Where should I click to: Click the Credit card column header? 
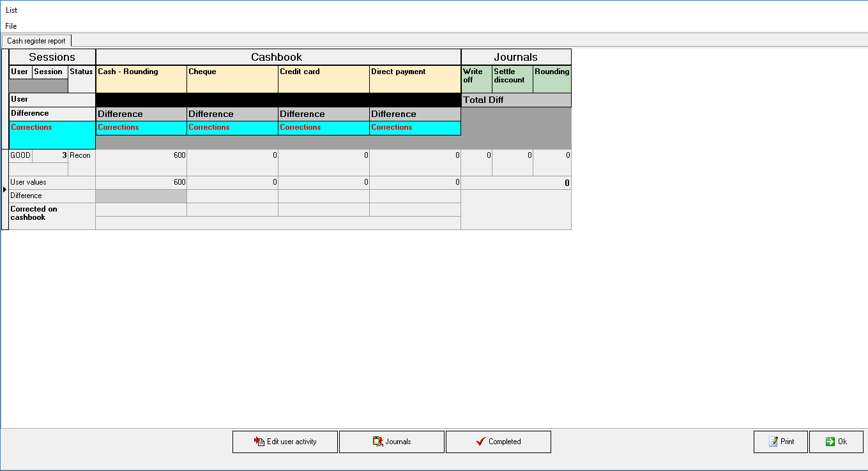pyautogui.click(x=324, y=79)
